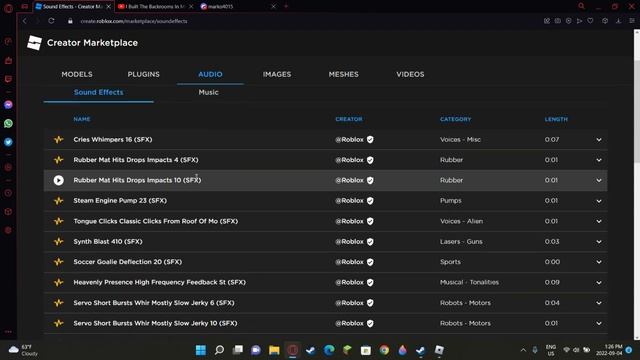This screenshot has height=360, width=640.
Task: Expand Servo Short Bursts Jerky 10 row
Action: tap(599, 323)
